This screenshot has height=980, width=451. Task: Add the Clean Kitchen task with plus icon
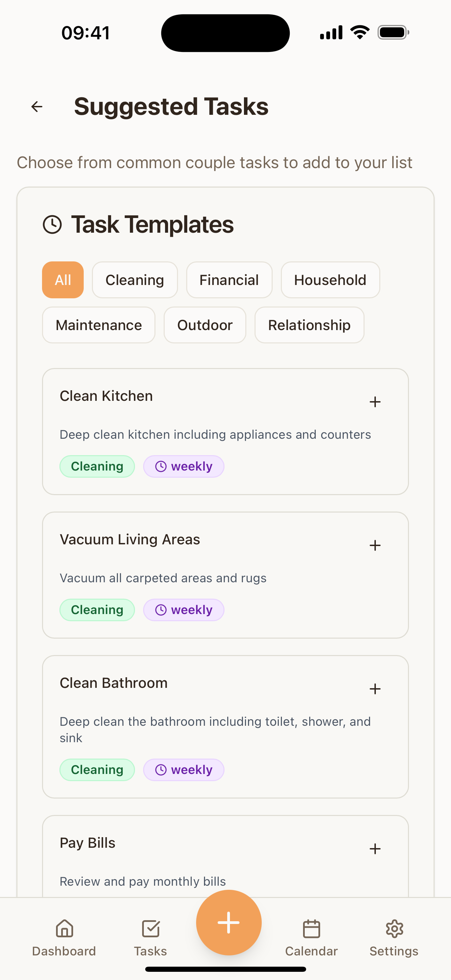(375, 402)
